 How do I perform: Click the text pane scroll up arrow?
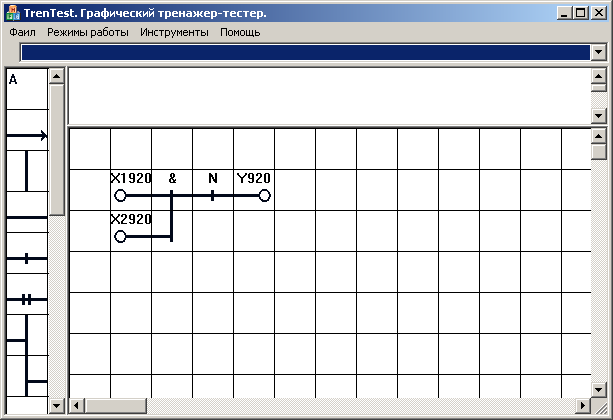tap(599, 76)
